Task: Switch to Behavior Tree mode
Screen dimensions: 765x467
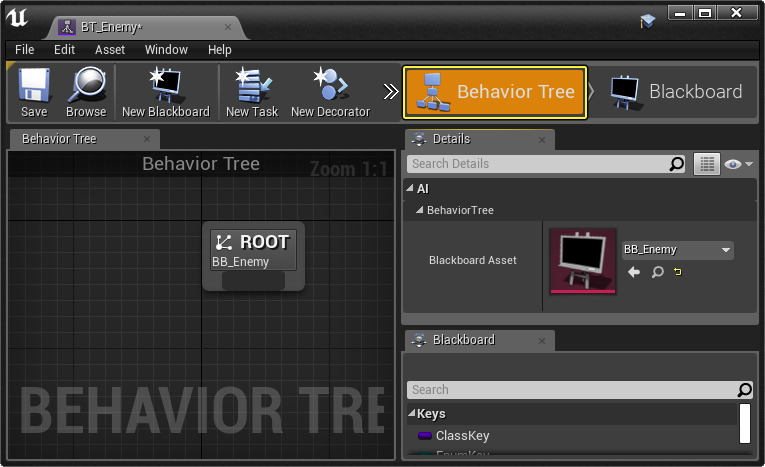Action: coord(495,92)
